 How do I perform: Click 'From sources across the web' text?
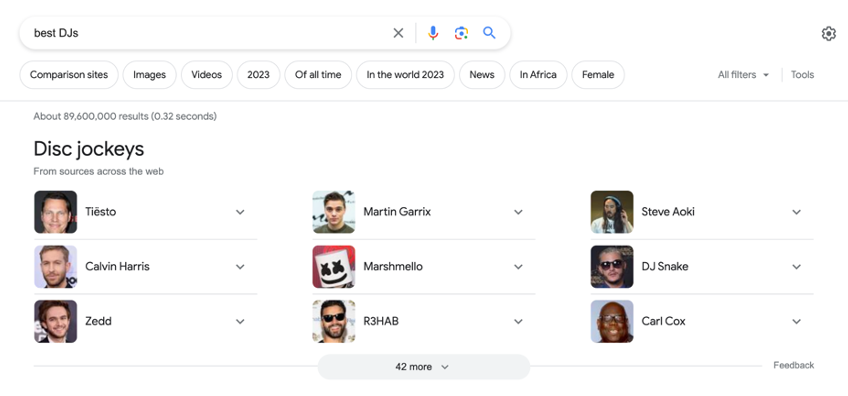click(98, 171)
